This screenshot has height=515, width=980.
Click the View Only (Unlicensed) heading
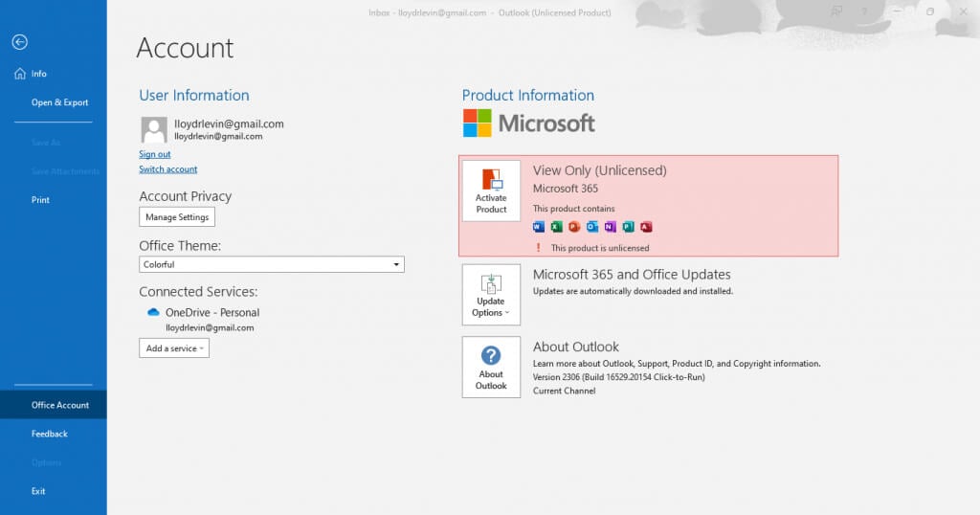coord(599,170)
